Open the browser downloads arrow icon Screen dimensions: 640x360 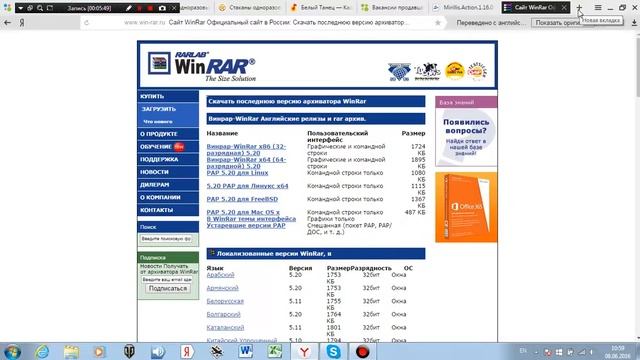pos(634,23)
